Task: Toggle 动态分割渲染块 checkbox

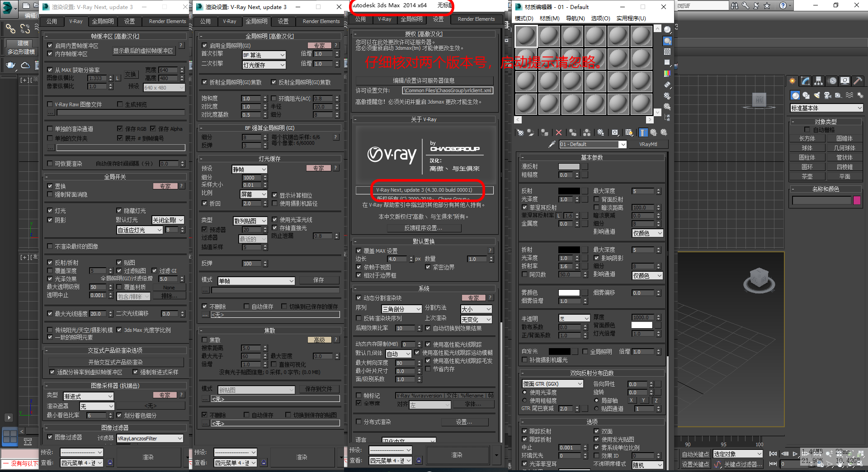Action: pyautogui.click(x=359, y=298)
